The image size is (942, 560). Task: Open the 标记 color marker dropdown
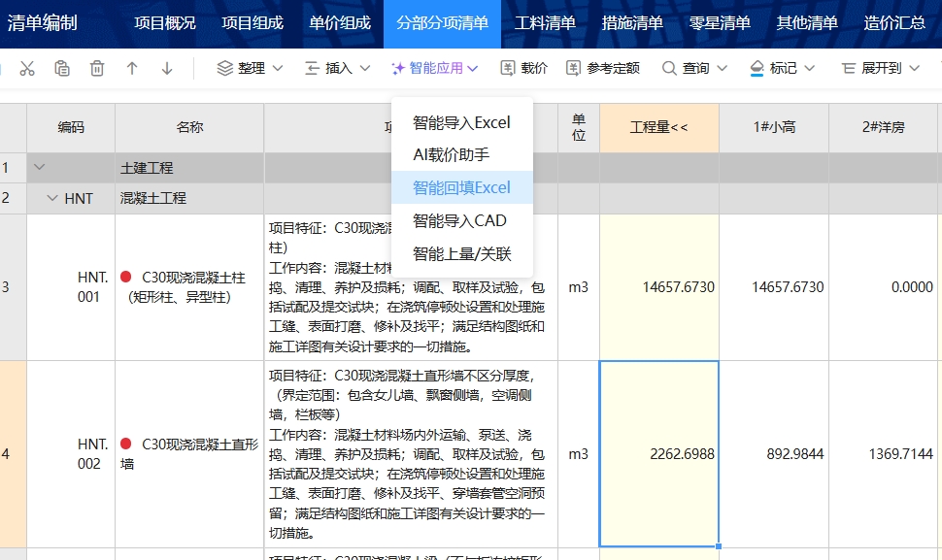(x=782, y=69)
